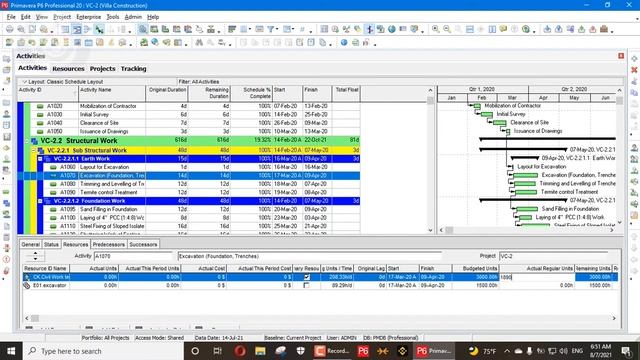Open the Project menu
The image size is (640, 360).
[62, 17]
